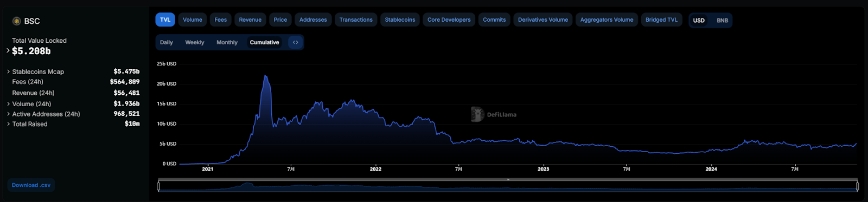This screenshot has width=868, height=202.
Task: Click the 2023 x-axis label
Action: [x=543, y=169]
